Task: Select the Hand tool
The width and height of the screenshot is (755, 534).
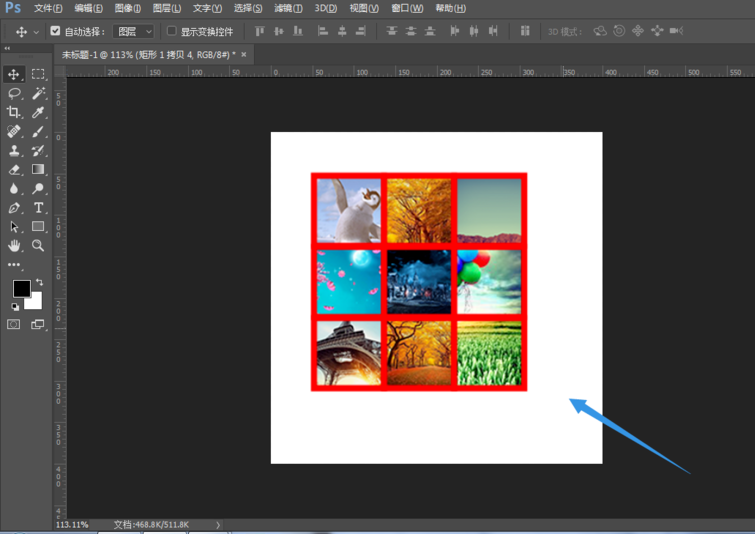Action: pyautogui.click(x=14, y=245)
